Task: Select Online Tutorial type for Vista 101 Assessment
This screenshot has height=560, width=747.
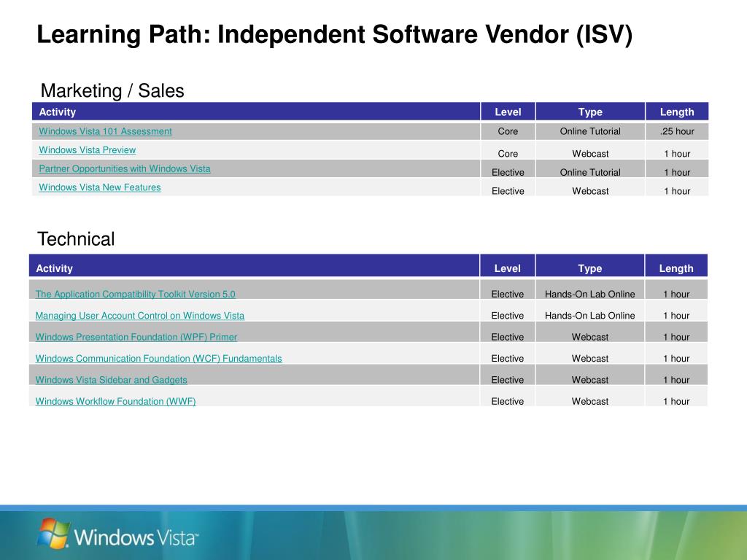Action: point(590,131)
